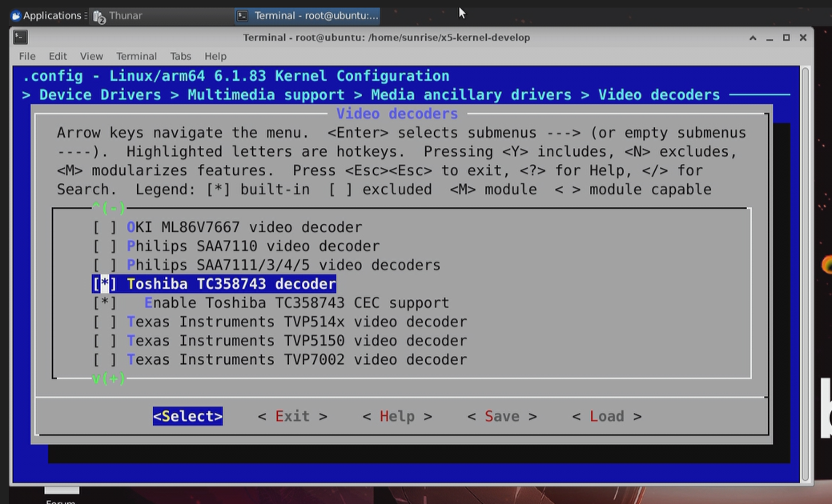Click the roll-up window arrow icon
The width and height of the screenshot is (832, 504).
753,38
